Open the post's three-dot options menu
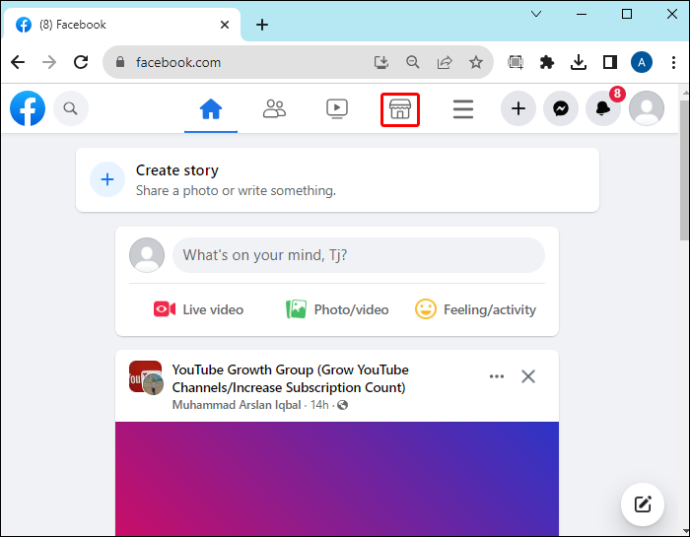This screenshot has width=690, height=537. 497,376
